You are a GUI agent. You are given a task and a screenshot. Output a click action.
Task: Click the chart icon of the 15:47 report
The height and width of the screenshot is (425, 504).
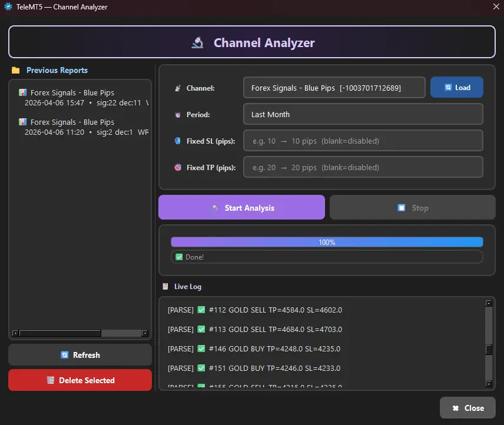[x=22, y=93]
